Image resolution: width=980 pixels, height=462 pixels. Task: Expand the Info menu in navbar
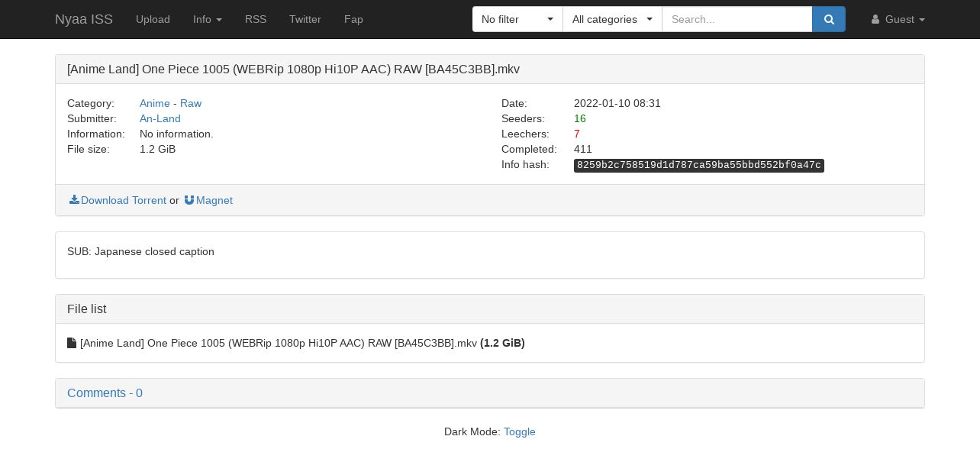(208, 19)
